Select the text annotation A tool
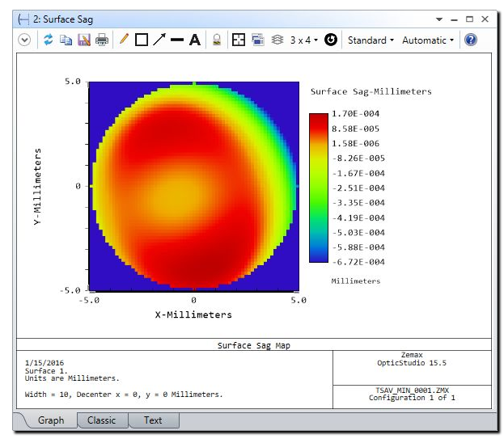Image resolution: width=504 pixels, height=439 pixels. pyautogui.click(x=195, y=40)
